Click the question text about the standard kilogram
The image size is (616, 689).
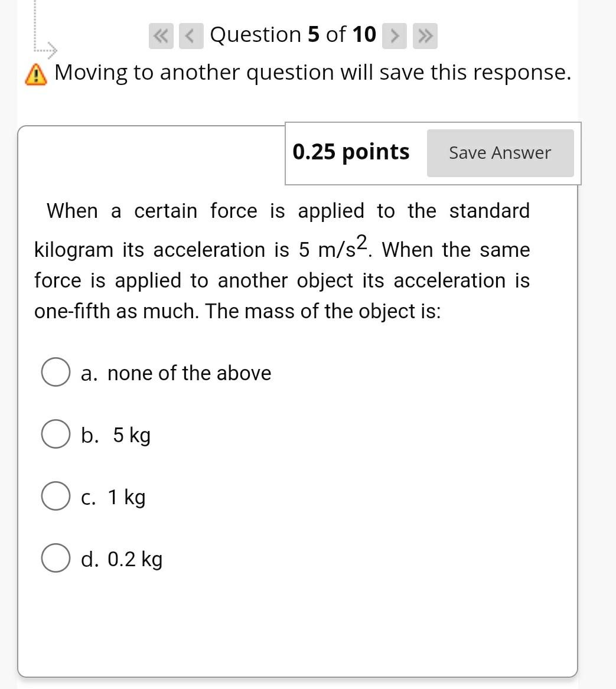click(x=282, y=260)
